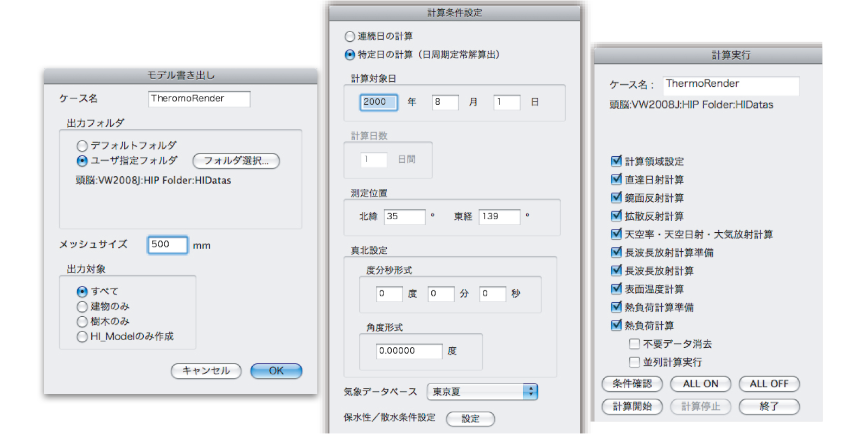Open the 気象データベース dropdown showing 東京夏

pyautogui.click(x=482, y=392)
